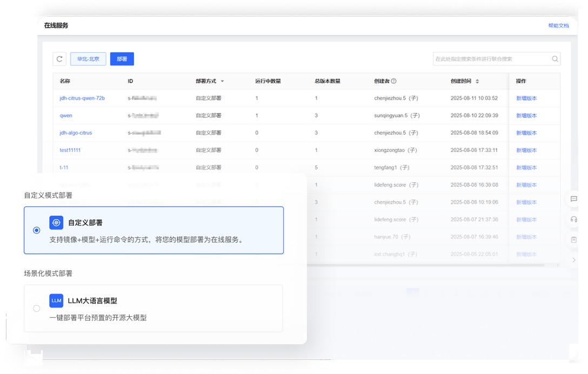Click the LLM badge icon in dialog

(56, 300)
